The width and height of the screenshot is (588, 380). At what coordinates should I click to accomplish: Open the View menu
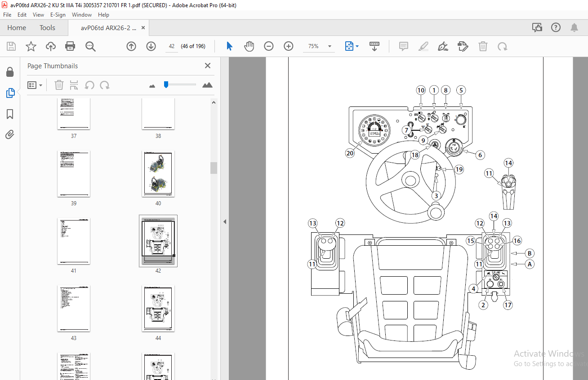[39, 15]
